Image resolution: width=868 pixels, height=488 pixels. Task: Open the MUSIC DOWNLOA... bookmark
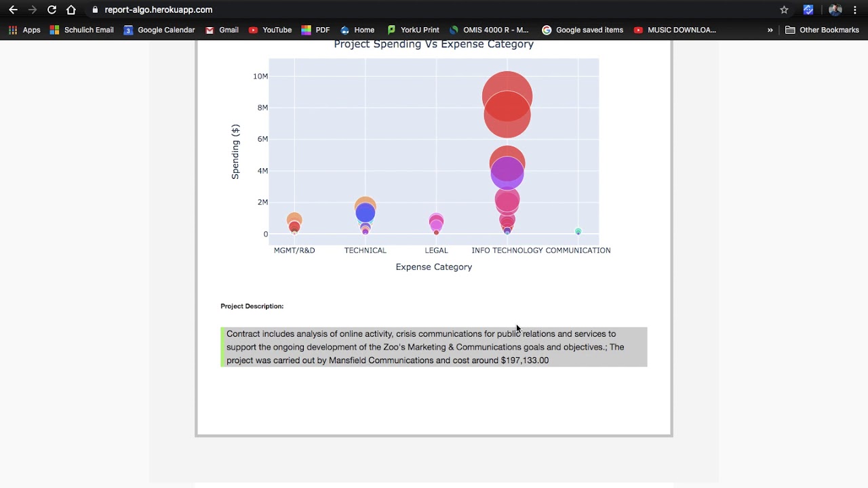tap(675, 30)
